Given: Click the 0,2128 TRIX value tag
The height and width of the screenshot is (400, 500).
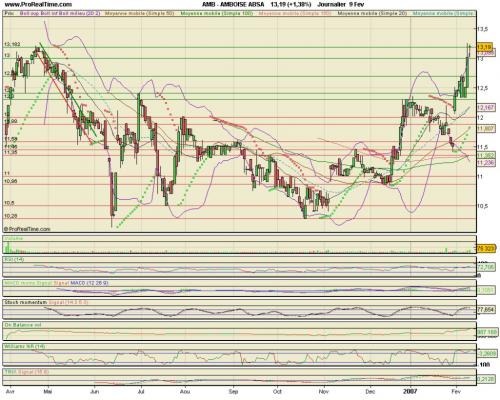Looking at the screenshot, I should coord(486,379).
